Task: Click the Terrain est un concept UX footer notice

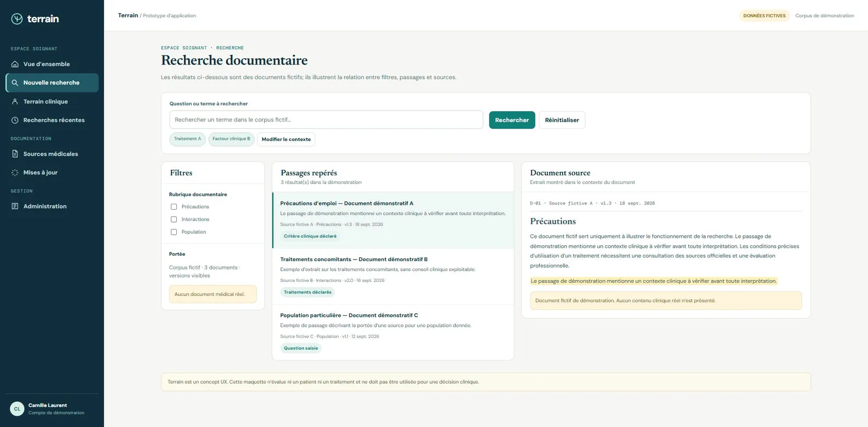Action: coord(486,382)
